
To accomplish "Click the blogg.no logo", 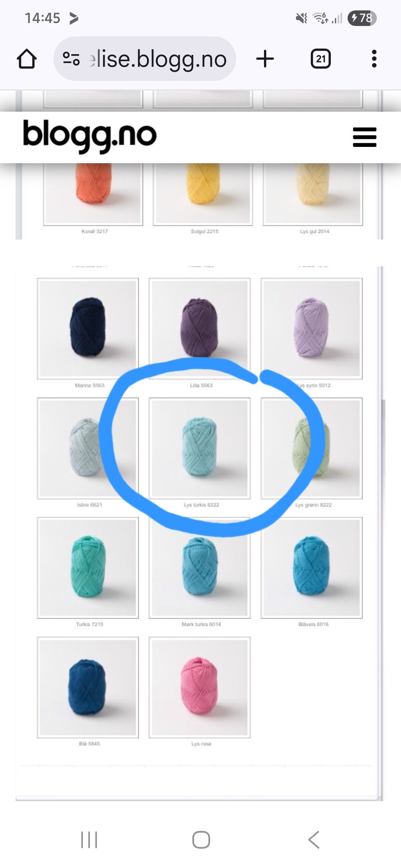I will click(89, 136).
